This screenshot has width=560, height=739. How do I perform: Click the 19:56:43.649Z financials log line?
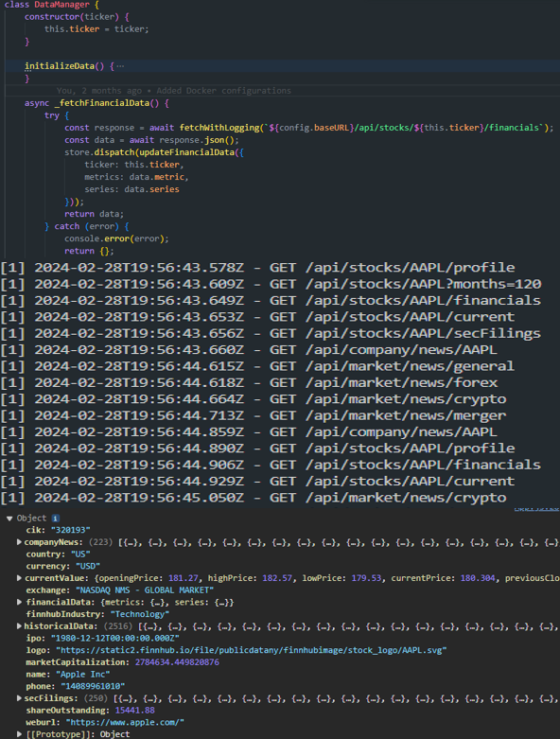point(271,300)
